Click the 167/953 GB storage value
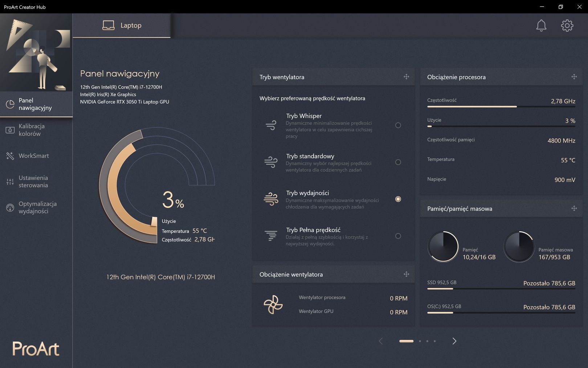This screenshot has height=368, width=588. coord(554,257)
